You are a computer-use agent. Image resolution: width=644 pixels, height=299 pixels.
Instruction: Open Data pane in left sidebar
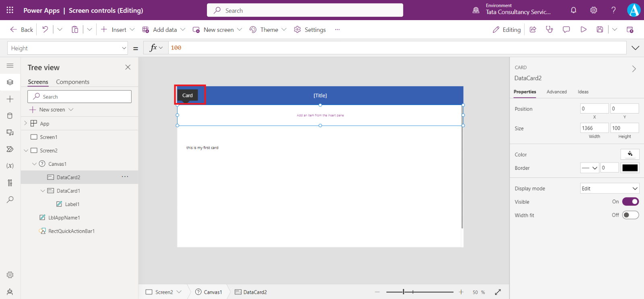[10, 116]
